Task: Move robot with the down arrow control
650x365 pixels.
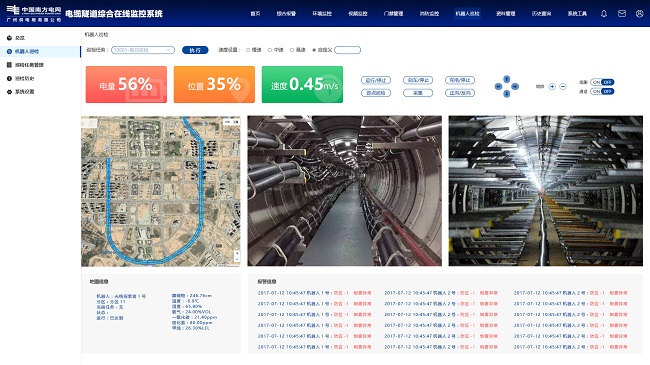Action: 507,94
